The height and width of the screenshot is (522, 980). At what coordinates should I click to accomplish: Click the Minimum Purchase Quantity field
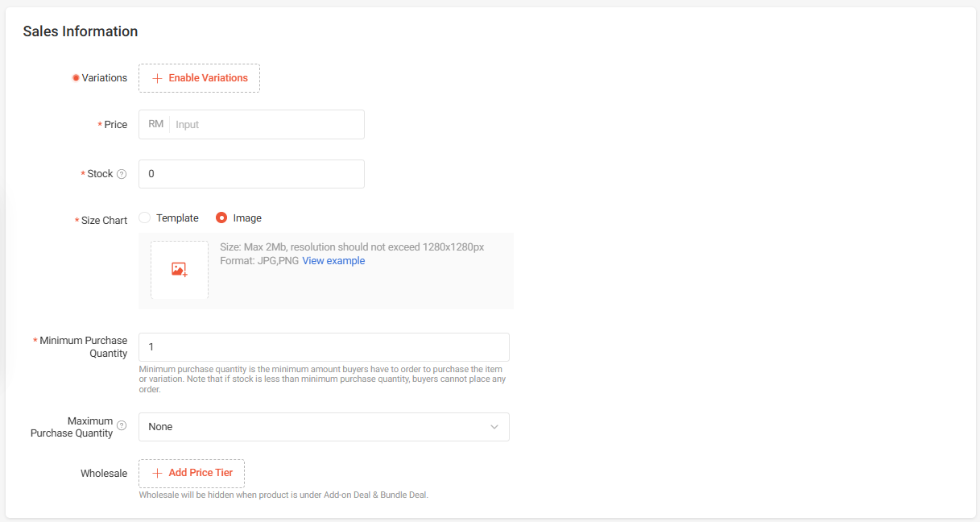click(x=324, y=347)
